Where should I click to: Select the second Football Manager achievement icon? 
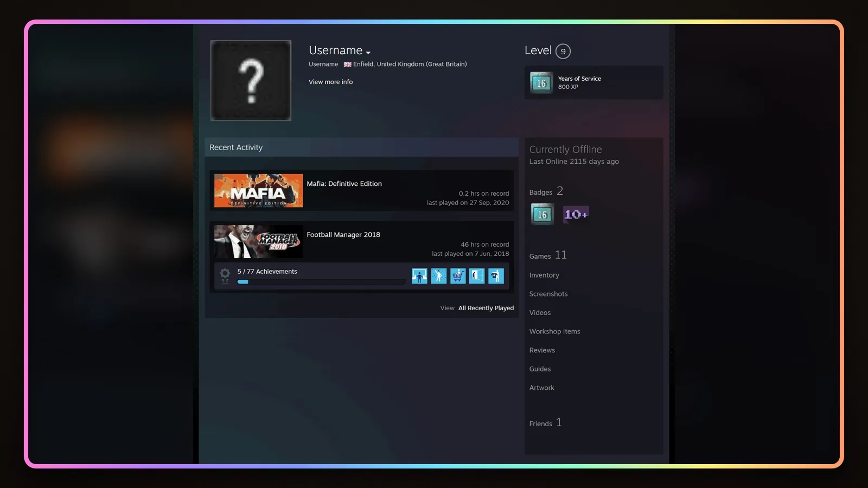[x=438, y=276]
